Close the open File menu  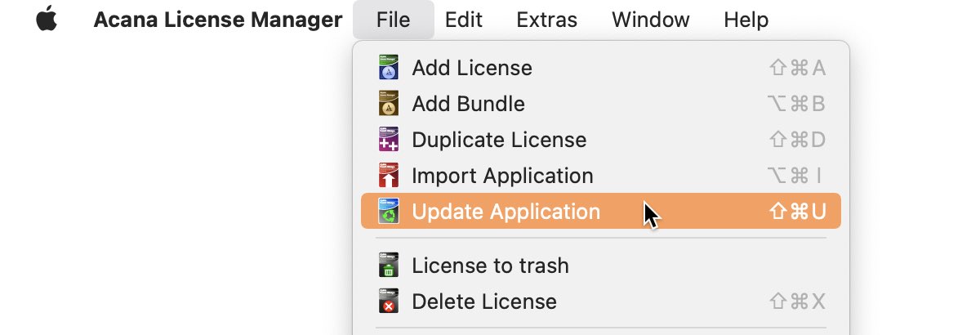394,20
